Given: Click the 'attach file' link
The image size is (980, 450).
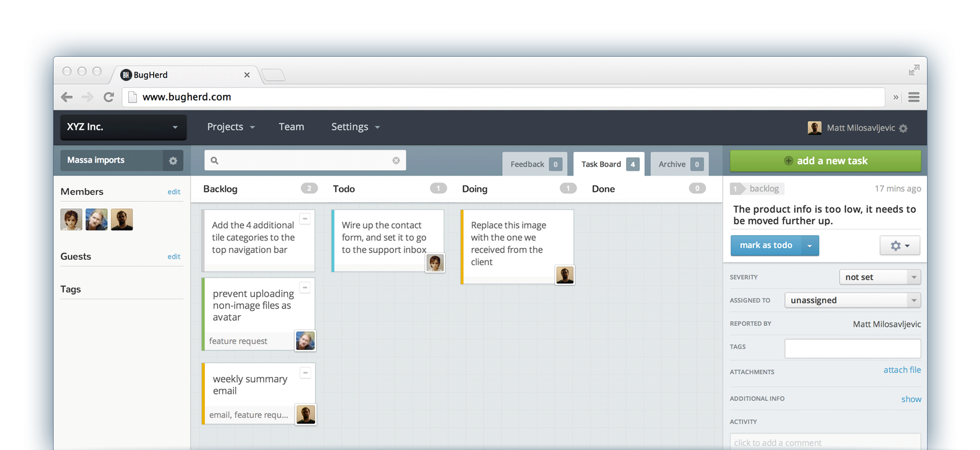Looking at the screenshot, I should pyautogui.click(x=902, y=370).
